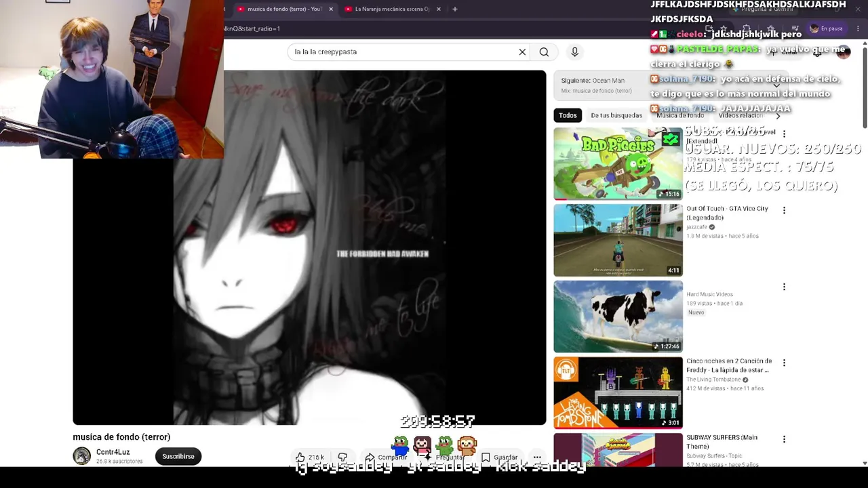868x488 pixels.
Task: Open the browser three-dot menu
Action: pyautogui.click(x=858, y=28)
